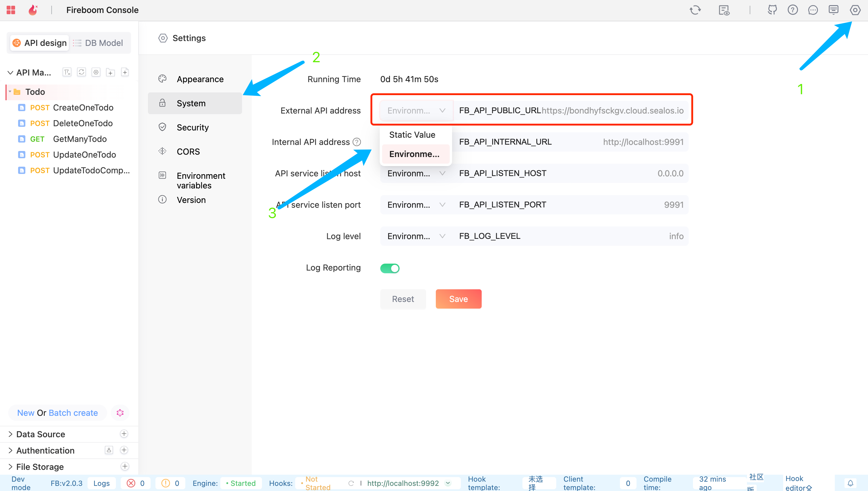Click the refresh sync icon in top bar

695,10
